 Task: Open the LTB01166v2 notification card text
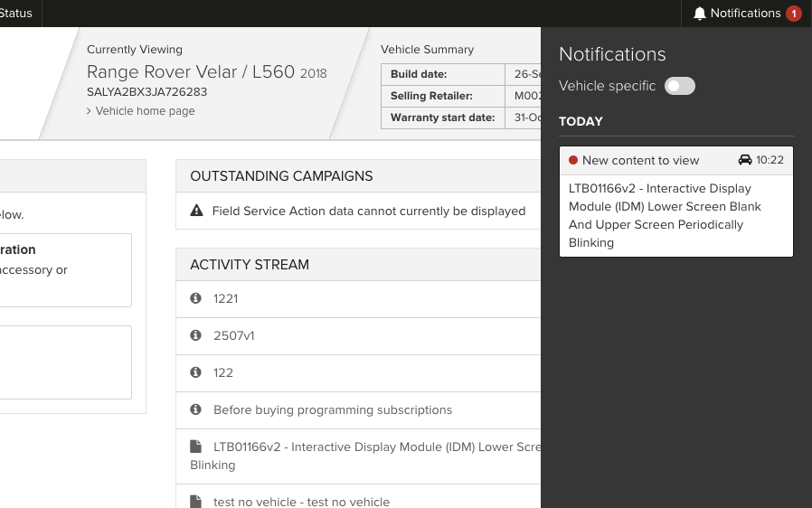click(665, 215)
